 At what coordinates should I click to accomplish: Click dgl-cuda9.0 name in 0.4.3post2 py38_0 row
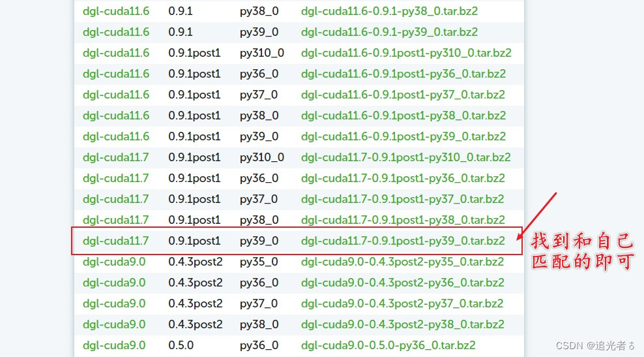point(114,324)
